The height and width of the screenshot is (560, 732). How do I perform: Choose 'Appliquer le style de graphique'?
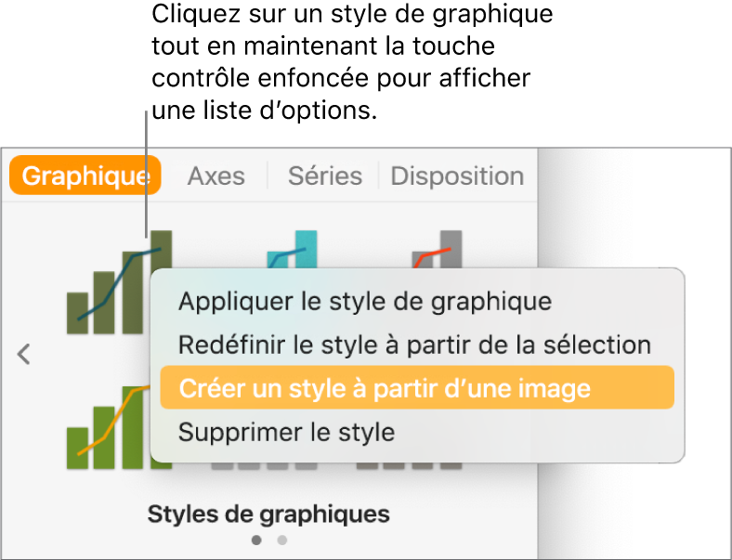point(365,301)
